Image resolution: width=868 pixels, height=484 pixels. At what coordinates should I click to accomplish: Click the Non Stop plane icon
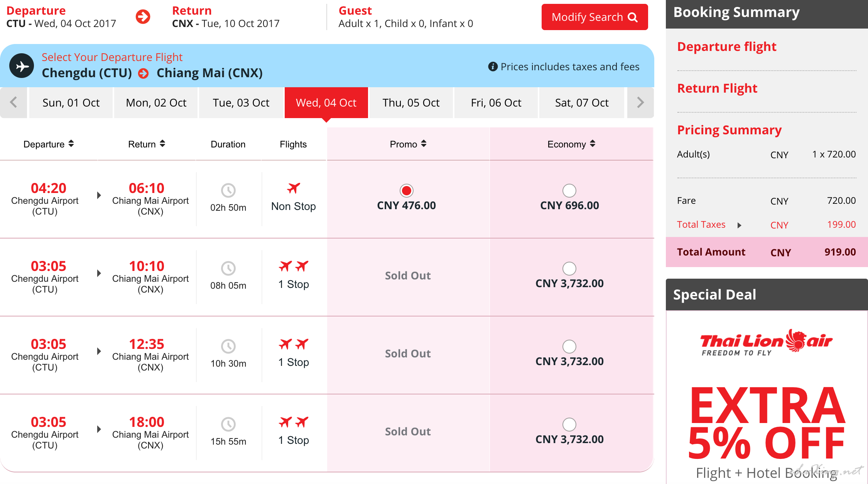(294, 188)
